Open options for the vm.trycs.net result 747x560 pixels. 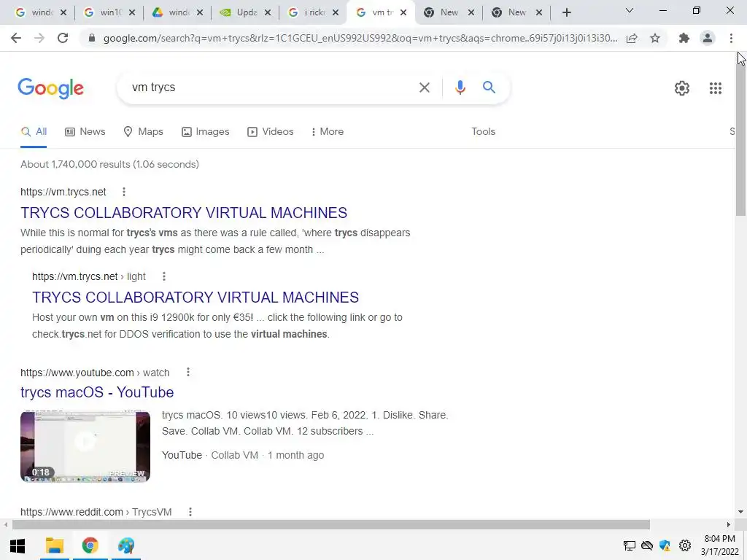point(124,192)
